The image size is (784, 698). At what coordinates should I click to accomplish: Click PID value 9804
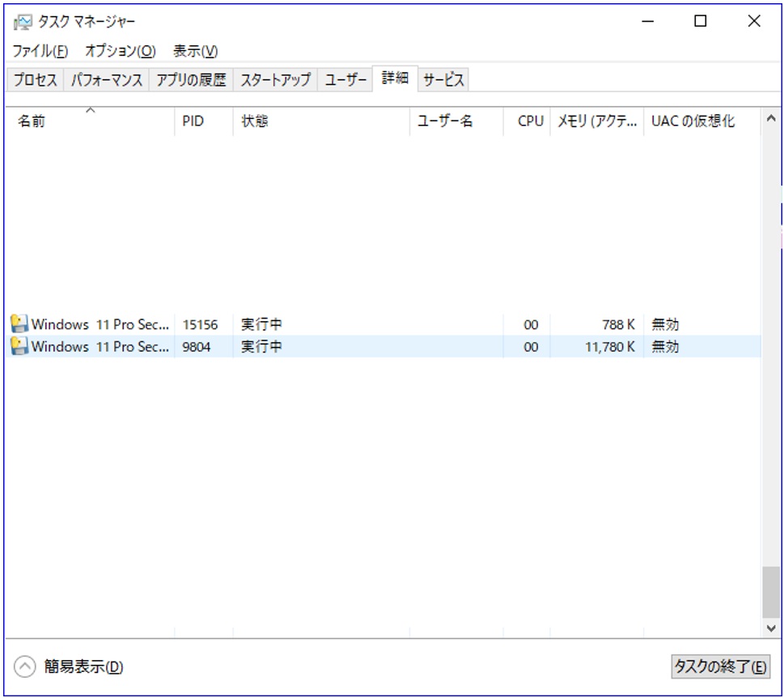coord(196,347)
